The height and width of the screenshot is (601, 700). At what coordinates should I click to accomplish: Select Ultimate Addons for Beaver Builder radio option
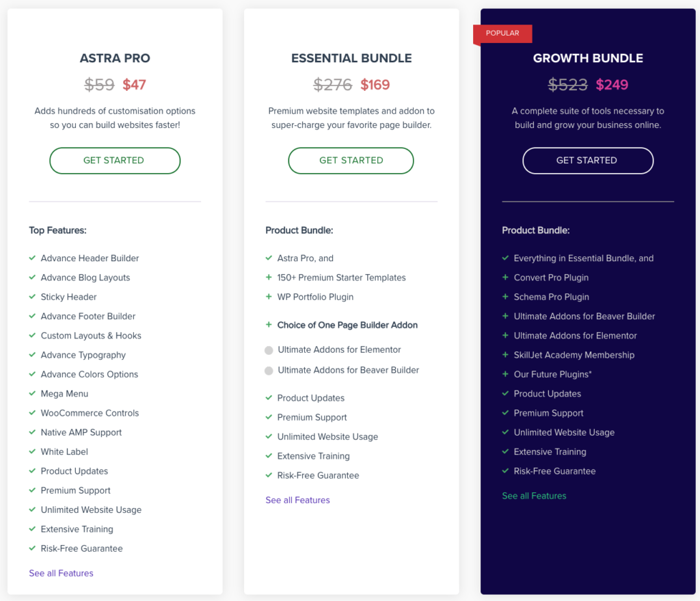pyautogui.click(x=269, y=371)
